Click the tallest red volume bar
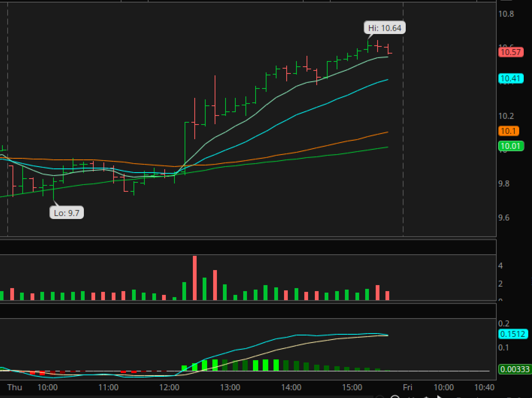Viewport: 532px width, 398px height. click(x=195, y=277)
